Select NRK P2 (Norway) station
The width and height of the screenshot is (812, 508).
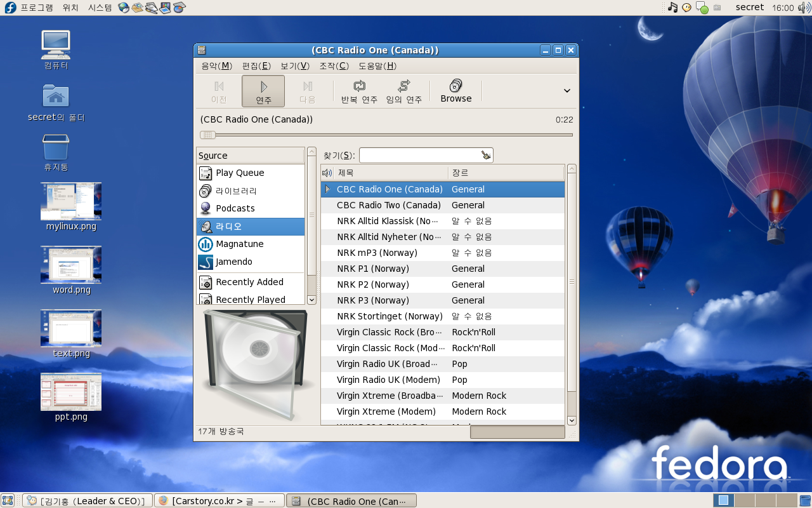click(x=443, y=284)
